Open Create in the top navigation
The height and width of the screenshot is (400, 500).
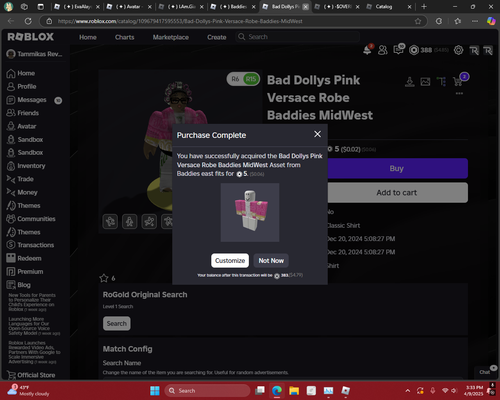(x=217, y=37)
